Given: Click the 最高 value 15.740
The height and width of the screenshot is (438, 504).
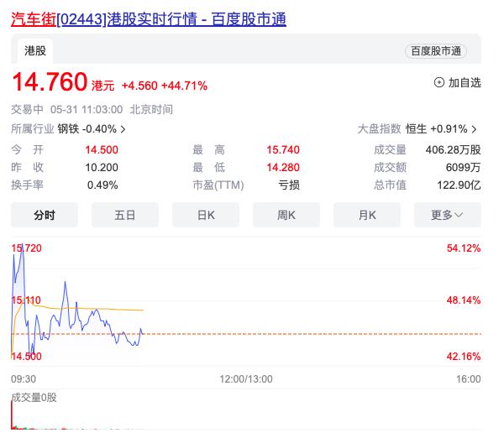Looking at the screenshot, I should [x=283, y=149].
